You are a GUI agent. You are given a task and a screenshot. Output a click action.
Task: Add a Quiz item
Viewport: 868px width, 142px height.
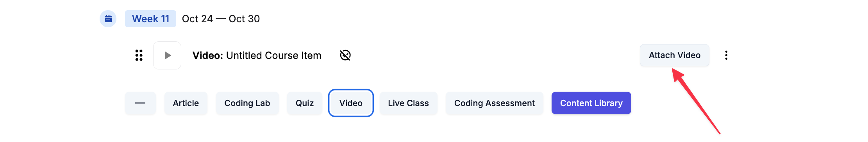(305, 103)
